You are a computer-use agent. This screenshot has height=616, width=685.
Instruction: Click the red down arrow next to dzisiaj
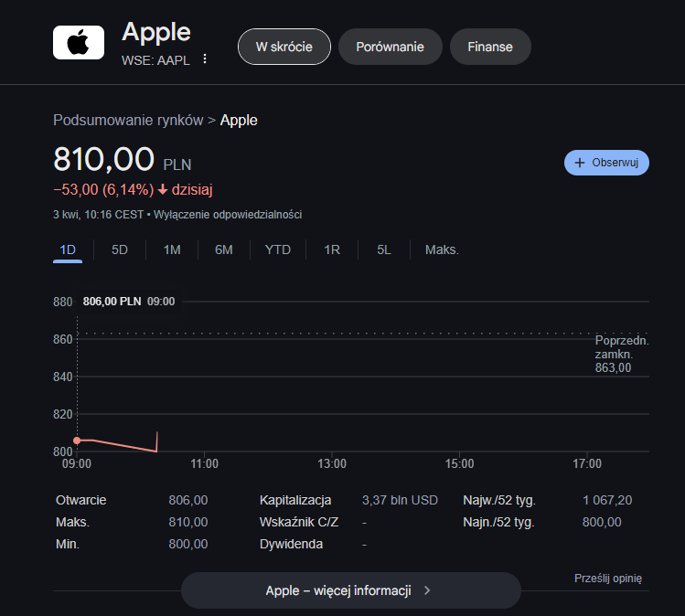pyautogui.click(x=163, y=189)
